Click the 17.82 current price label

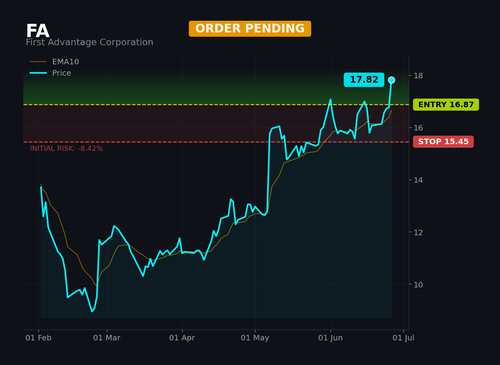[x=364, y=80]
